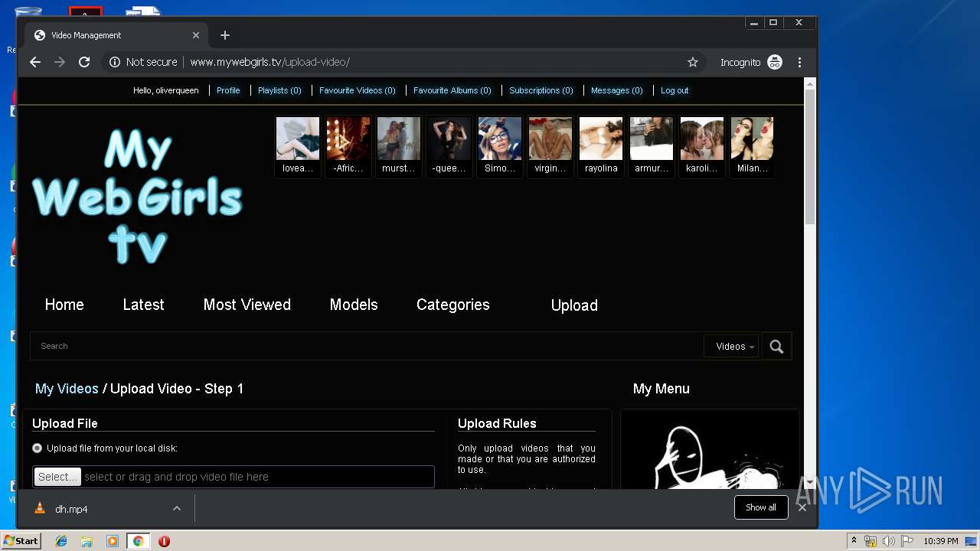The height and width of the screenshot is (551, 980).
Task: Open the Profile link
Action: 228,90
